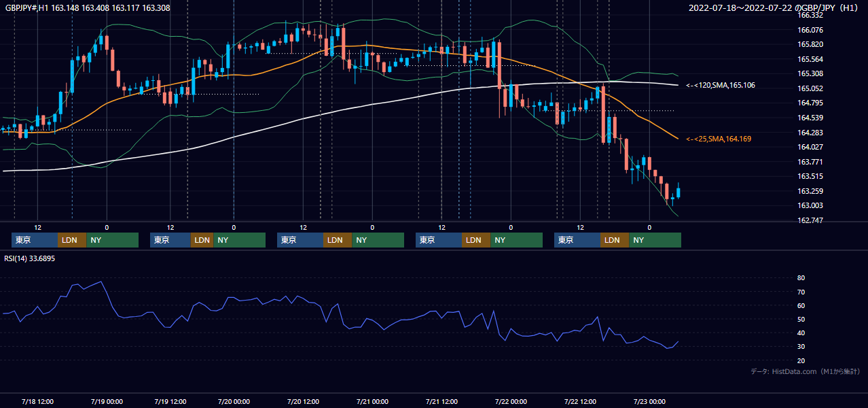Screen dimensions: 868x408
Task: Click RSI scale value 30
Action: coord(801,346)
